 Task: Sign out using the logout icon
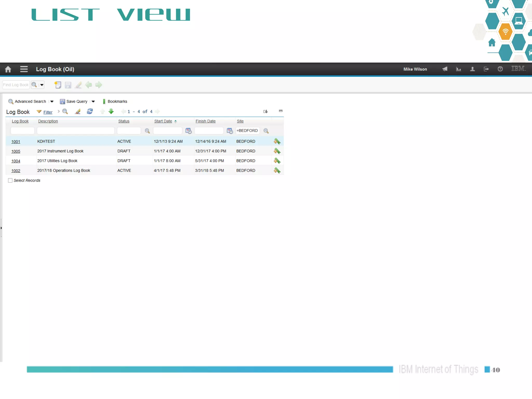486,69
